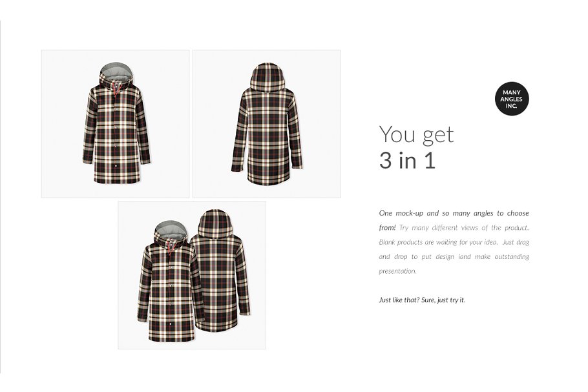Open the combined front and back coat image
The width and height of the screenshot is (588, 392).
pyautogui.click(x=192, y=275)
